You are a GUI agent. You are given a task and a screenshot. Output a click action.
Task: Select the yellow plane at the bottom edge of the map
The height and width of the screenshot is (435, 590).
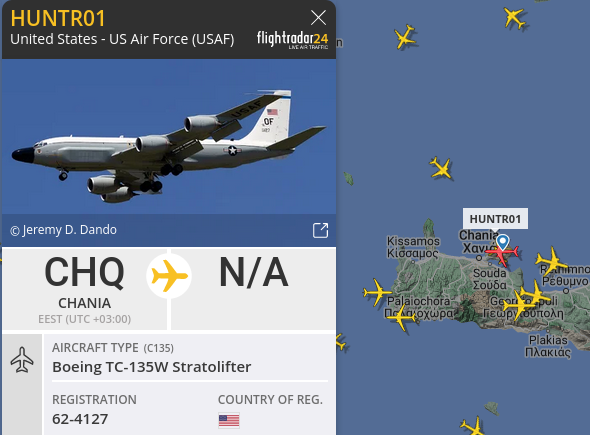(473, 427)
